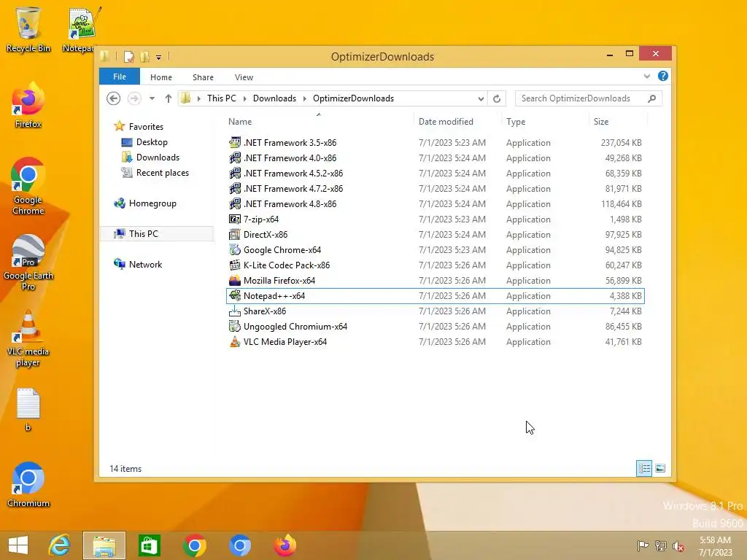Screen dimensions: 747x560
Task: Click the ShareX-x86 file icon
Action: click(x=234, y=311)
